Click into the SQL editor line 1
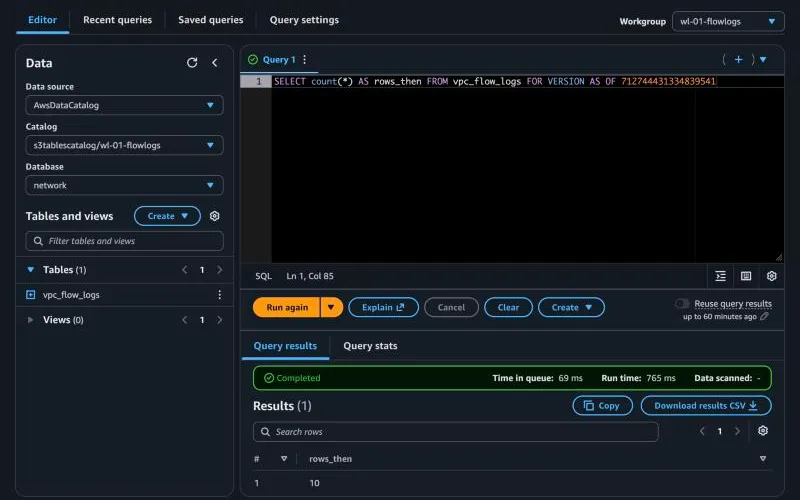This screenshot has height=500, width=800. pos(528,81)
